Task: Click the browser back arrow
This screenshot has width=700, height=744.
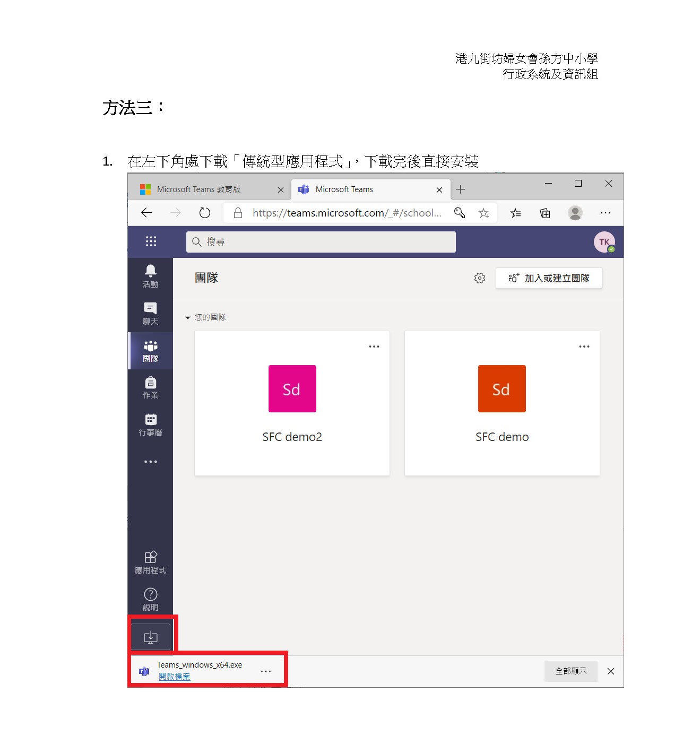Action: click(x=146, y=213)
